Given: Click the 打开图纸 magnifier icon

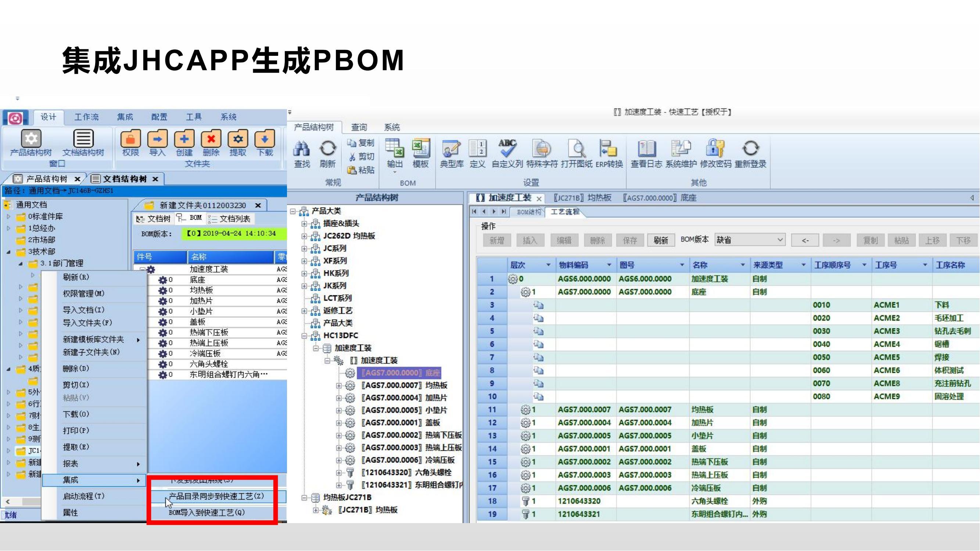Looking at the screenshot, I should (x=577, y=154).
